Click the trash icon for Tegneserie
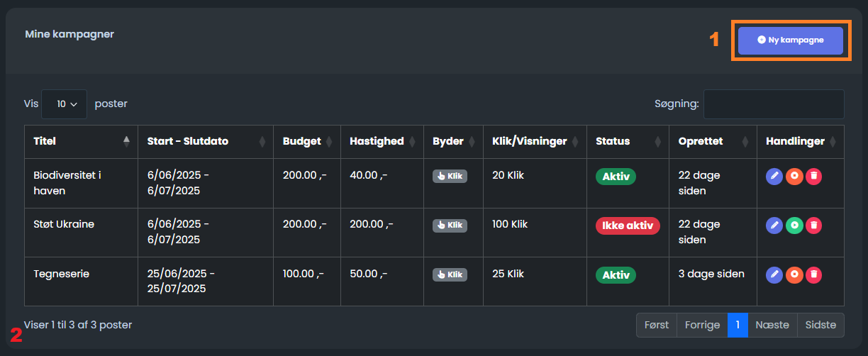The height and width of the screenshot is (356, 868). click(813, 274)
